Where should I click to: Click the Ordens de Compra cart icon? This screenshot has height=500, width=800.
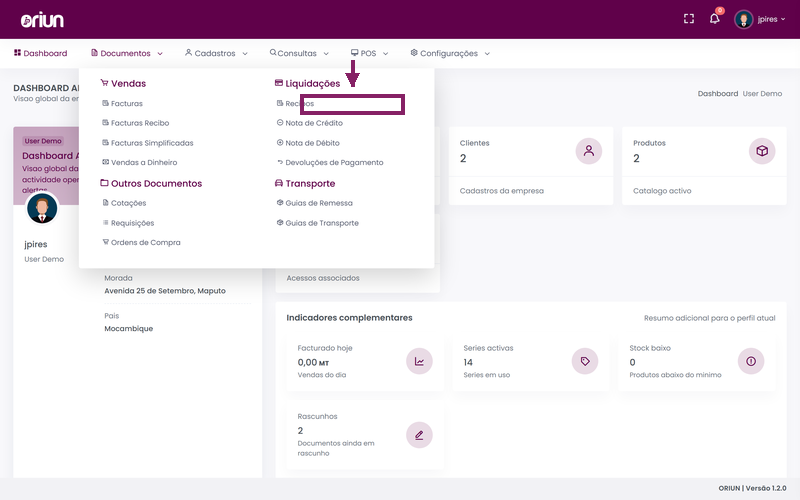(106, 242)
